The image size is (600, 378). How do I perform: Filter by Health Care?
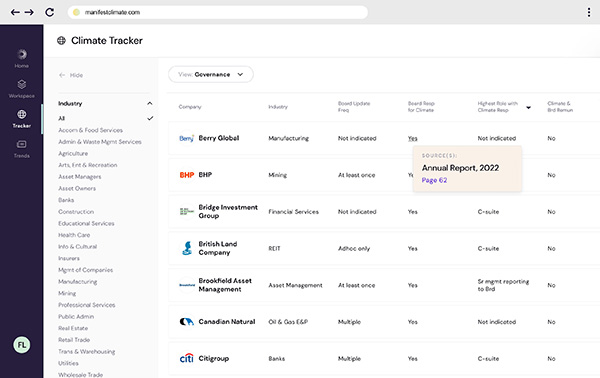(x=74, y=235)
